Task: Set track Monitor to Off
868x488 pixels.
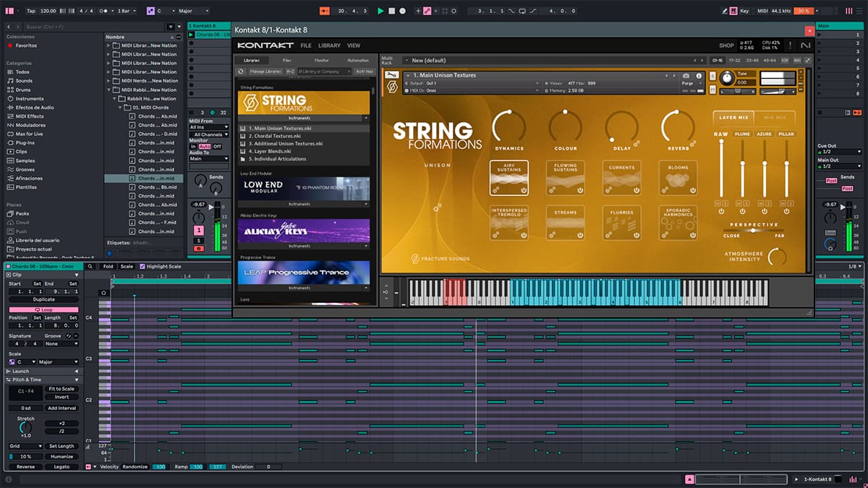Action: (217, 146)
